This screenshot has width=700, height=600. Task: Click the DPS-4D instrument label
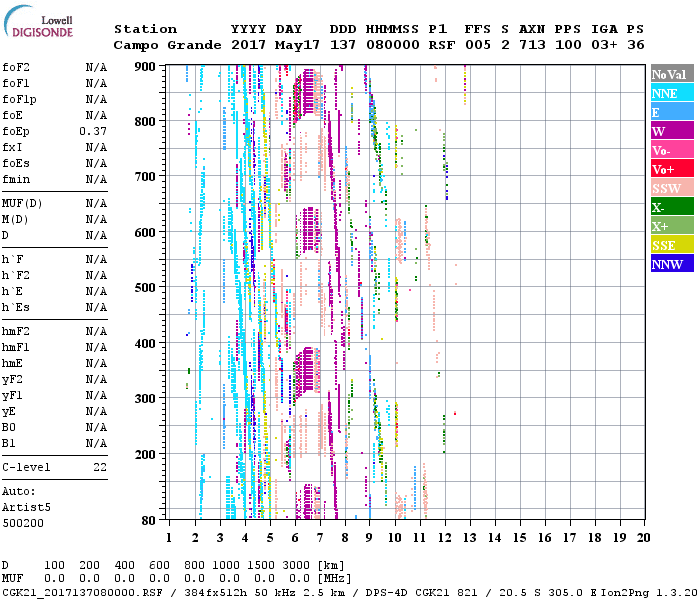click(386, 592)
